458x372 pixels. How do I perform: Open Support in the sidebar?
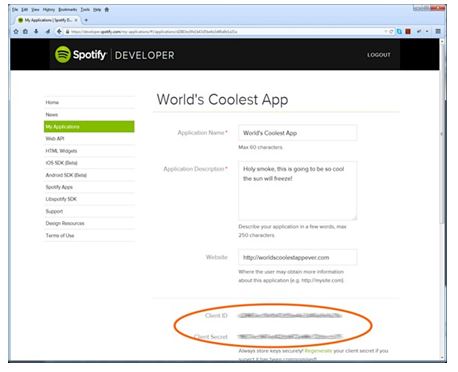(x=89, y=211)
